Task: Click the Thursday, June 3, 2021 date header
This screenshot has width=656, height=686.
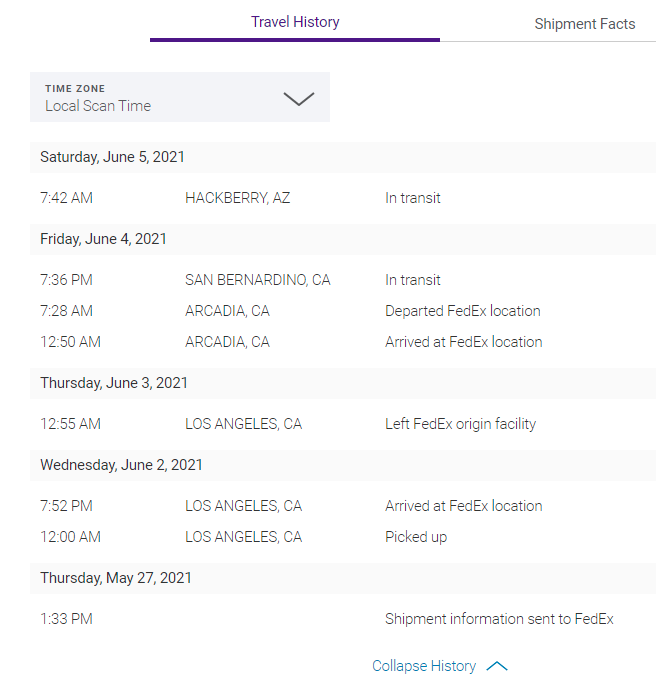Action: pyautogui.click(x=114, y=383)
